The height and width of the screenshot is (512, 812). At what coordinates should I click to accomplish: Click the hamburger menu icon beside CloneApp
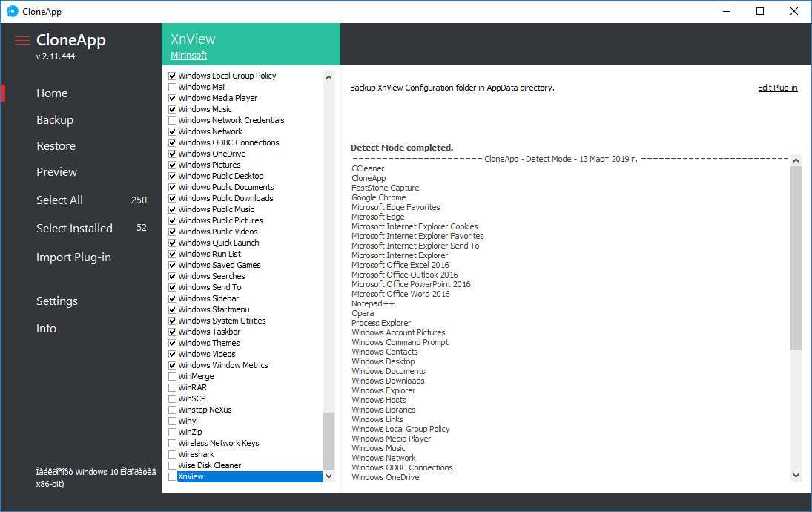pos(22,40)
